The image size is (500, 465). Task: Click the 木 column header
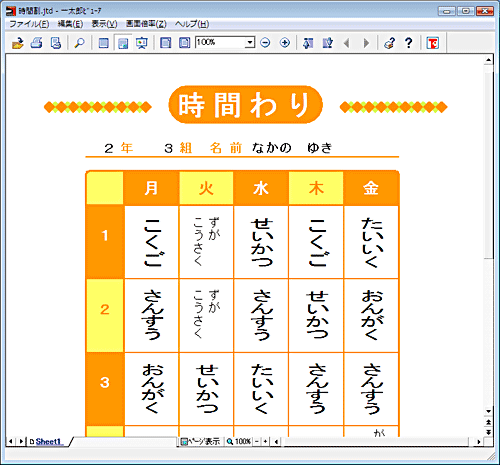(x=316, y=188)
